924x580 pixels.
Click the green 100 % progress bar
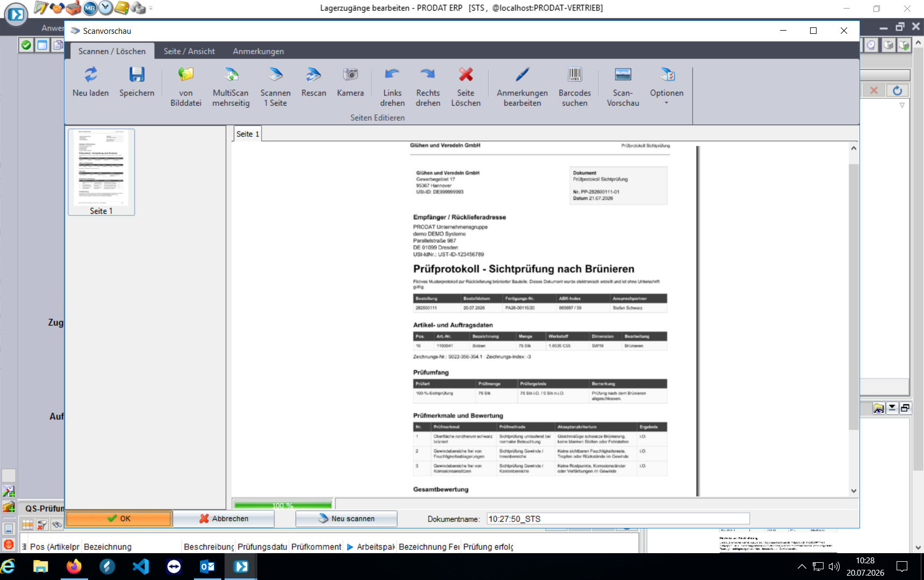(x=283, y=505)
